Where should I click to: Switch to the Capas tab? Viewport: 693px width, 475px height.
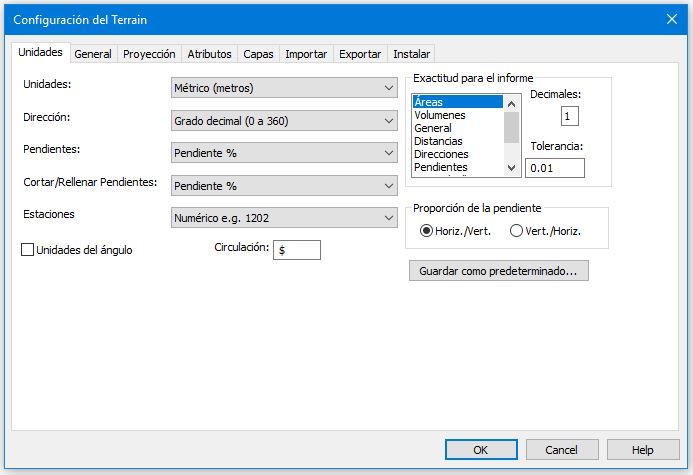(258, 54)
